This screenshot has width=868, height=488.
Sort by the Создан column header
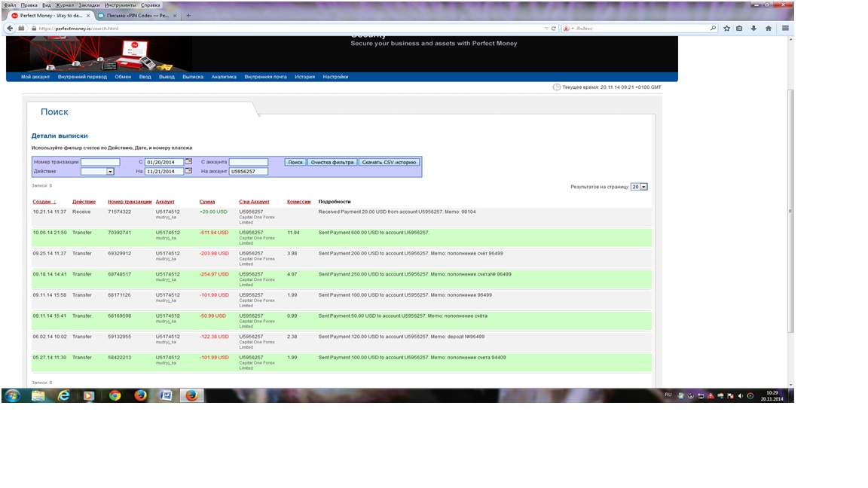[44, 202]
